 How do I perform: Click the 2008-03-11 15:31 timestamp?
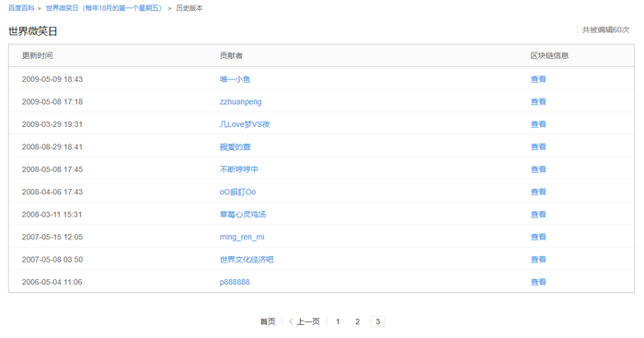coord(52,215)
